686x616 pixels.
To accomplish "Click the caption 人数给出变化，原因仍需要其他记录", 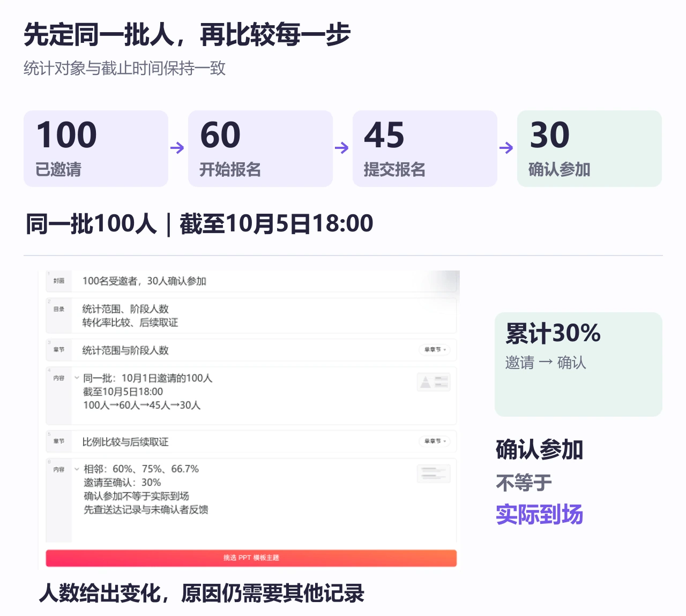I will tap(202, 593).
